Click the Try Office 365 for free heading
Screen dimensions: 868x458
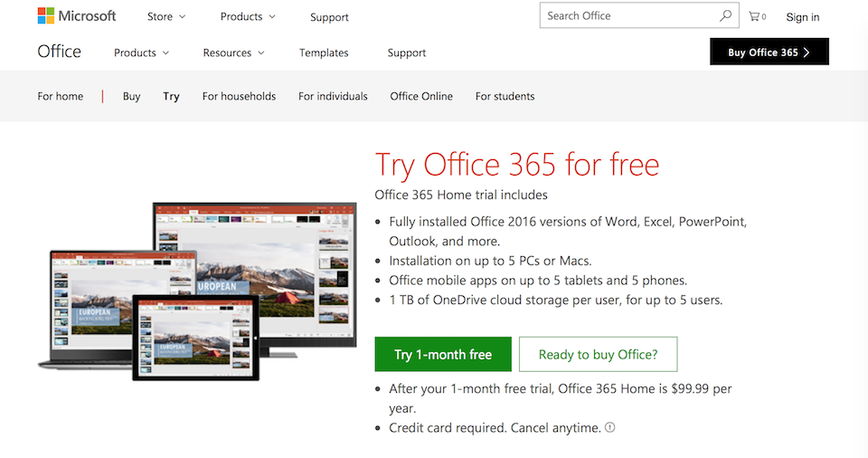tap(517, 165)
